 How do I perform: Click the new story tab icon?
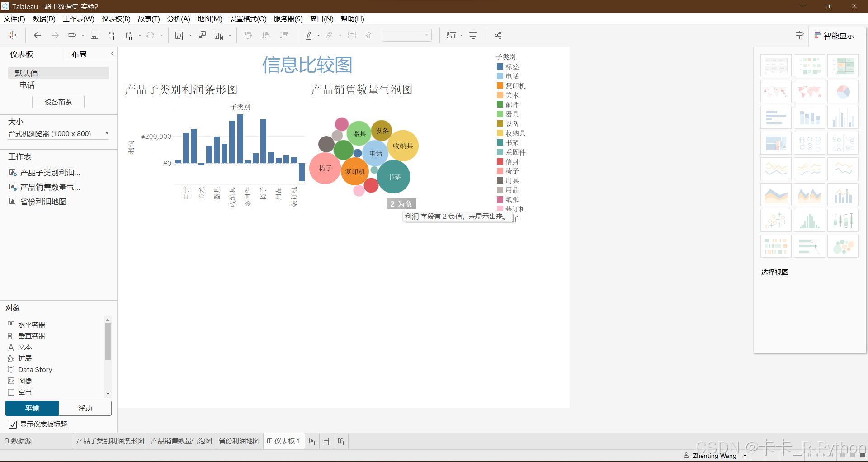coord(341,441)
